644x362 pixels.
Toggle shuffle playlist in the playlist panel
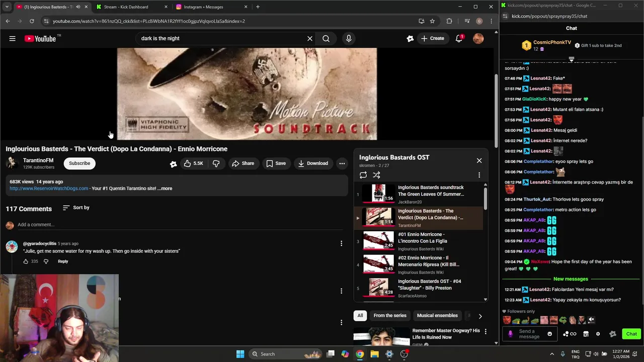(x=376, y=175)
